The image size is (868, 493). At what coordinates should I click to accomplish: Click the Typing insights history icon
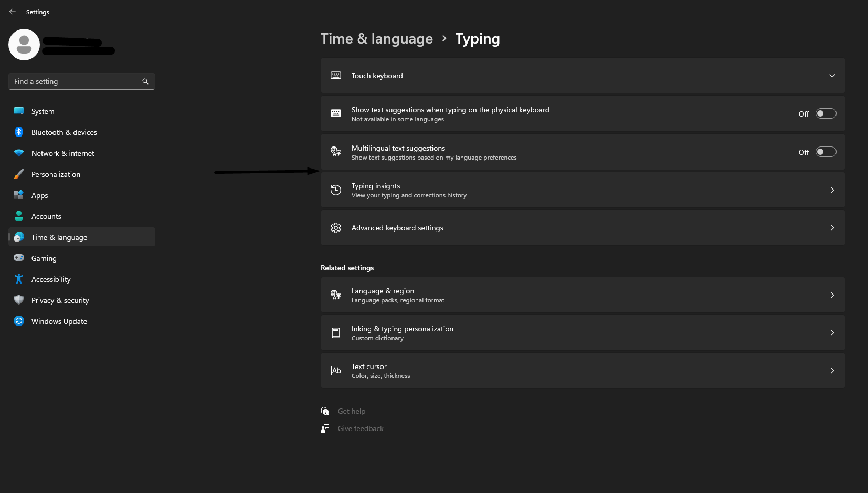click(336, 190)
